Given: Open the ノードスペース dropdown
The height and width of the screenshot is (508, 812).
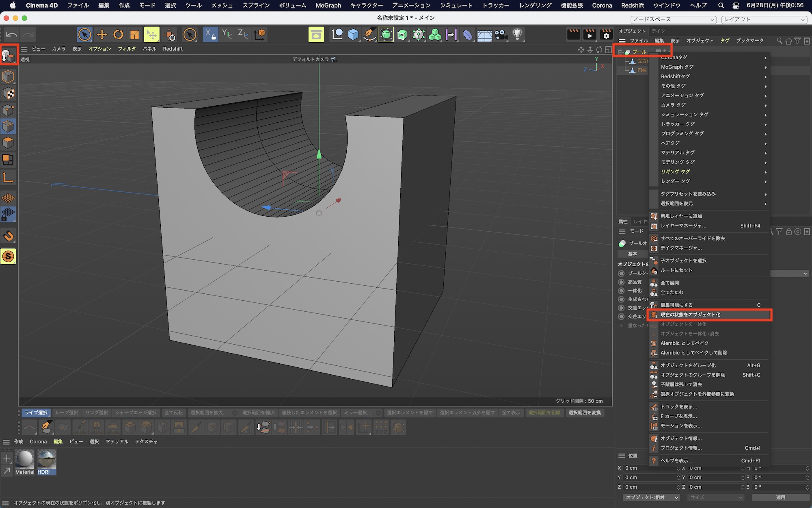Looking at the screenshot, I should coord(674,20).
